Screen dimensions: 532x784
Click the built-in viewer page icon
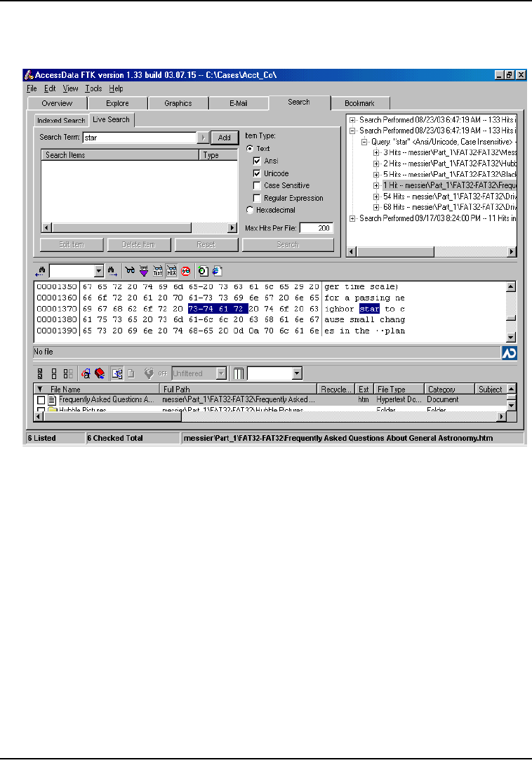coord(203,271)
